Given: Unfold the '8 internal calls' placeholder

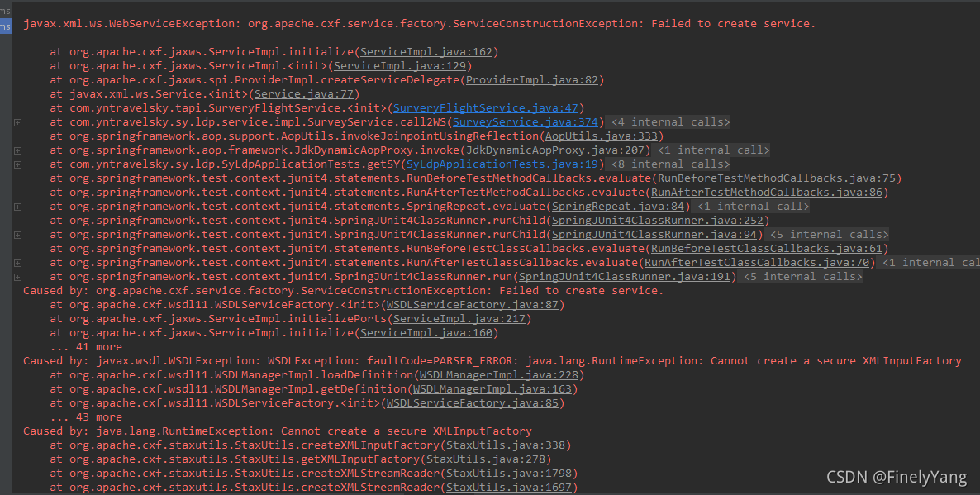Looking at the screenshot, I should click(x=669, y=164).
